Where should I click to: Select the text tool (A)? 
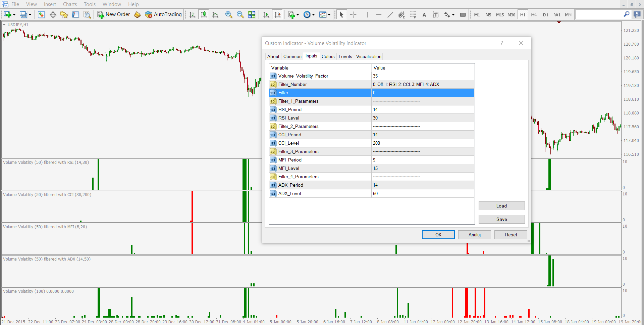tap(424, 14)
